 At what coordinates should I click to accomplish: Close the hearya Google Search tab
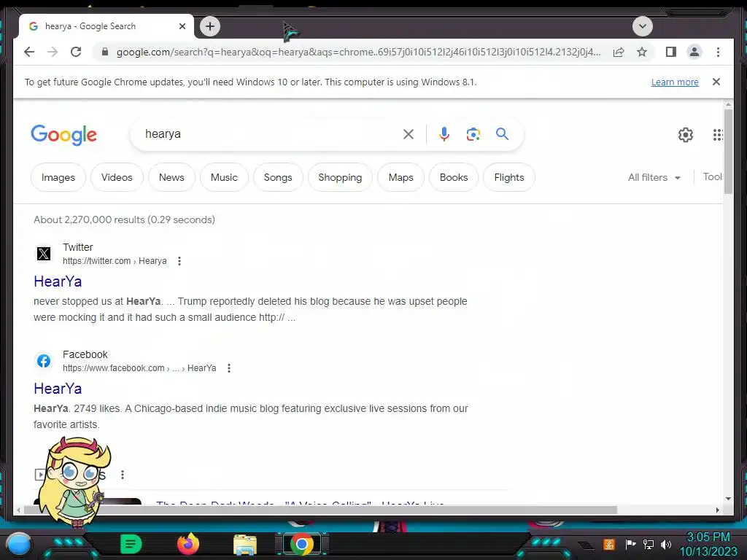(x=182, y=26)
